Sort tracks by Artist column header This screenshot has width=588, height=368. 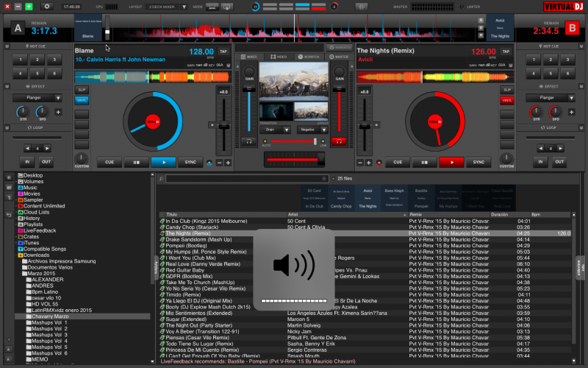pos(347,214)
